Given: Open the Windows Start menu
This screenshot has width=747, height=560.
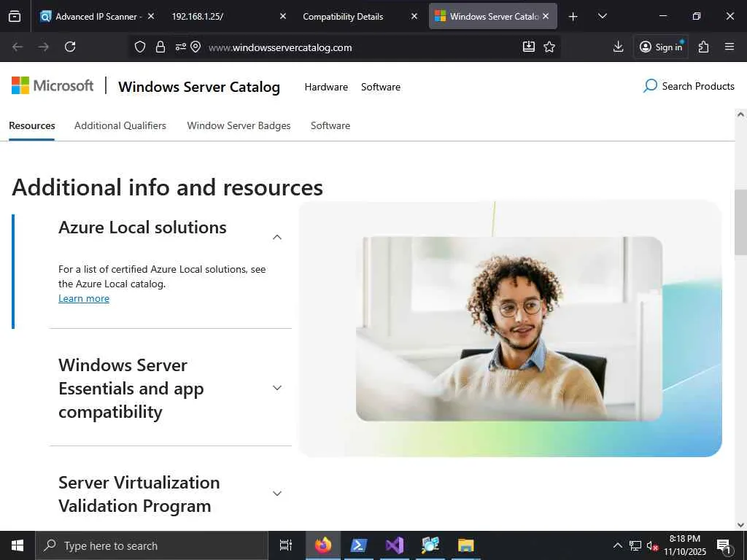Looking at the screenshot, I should pyautogui.click(x=18, y=545).
